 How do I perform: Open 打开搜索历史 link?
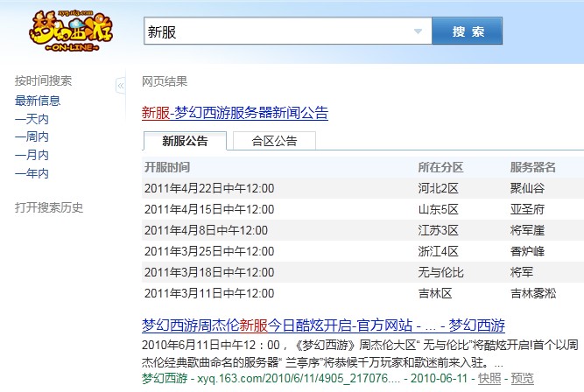coord(49,207)
